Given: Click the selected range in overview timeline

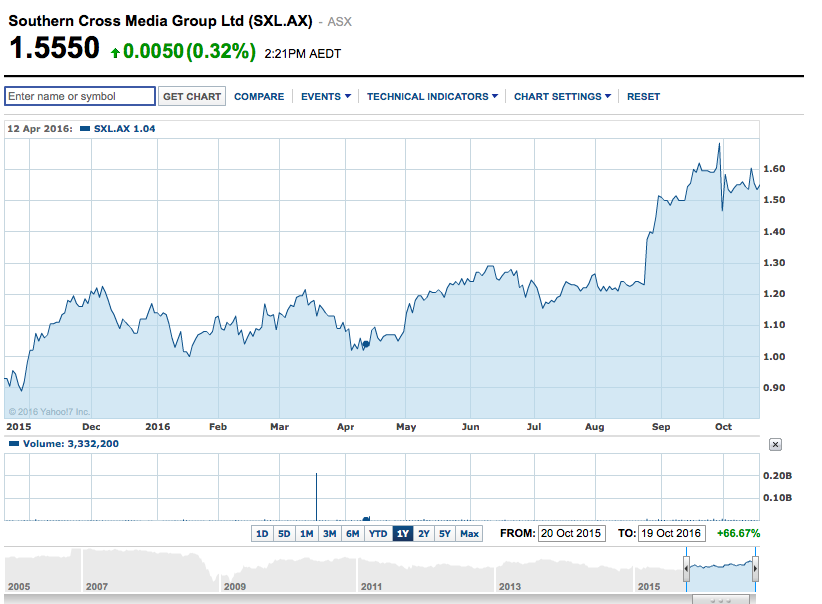Looking at the screenshot, I should (x=721, y=570).
